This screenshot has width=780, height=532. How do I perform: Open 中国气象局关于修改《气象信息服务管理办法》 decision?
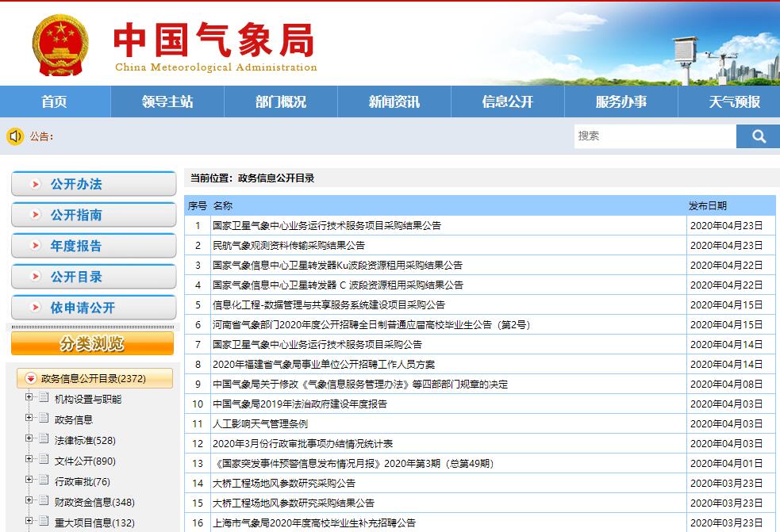click(x=360, y=385)
